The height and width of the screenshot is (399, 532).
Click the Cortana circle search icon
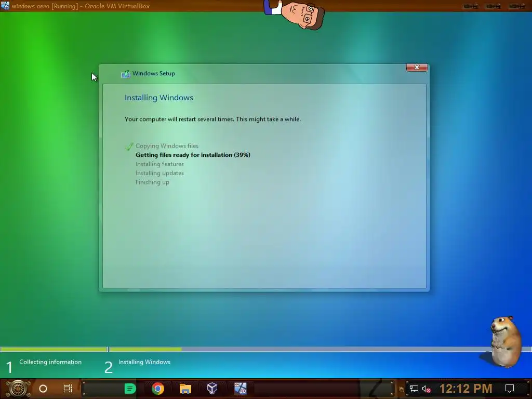(x=43, y=389)
